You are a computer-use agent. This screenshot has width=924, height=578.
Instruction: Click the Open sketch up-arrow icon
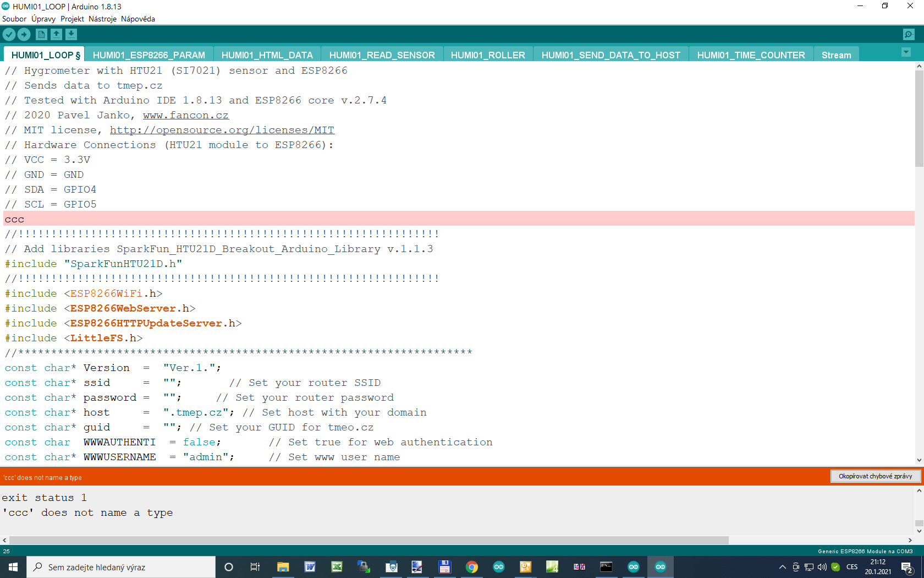click(56, 35)
